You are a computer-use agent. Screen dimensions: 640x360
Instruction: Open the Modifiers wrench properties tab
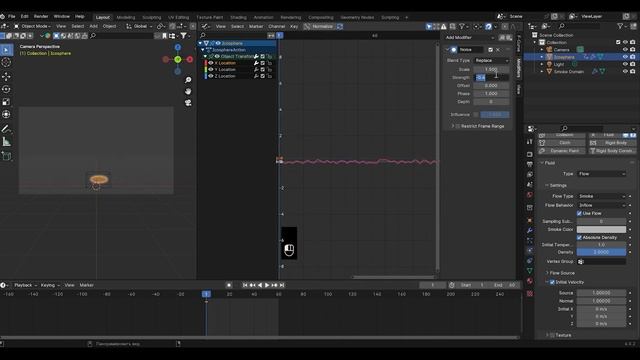[x=530, y=231]
